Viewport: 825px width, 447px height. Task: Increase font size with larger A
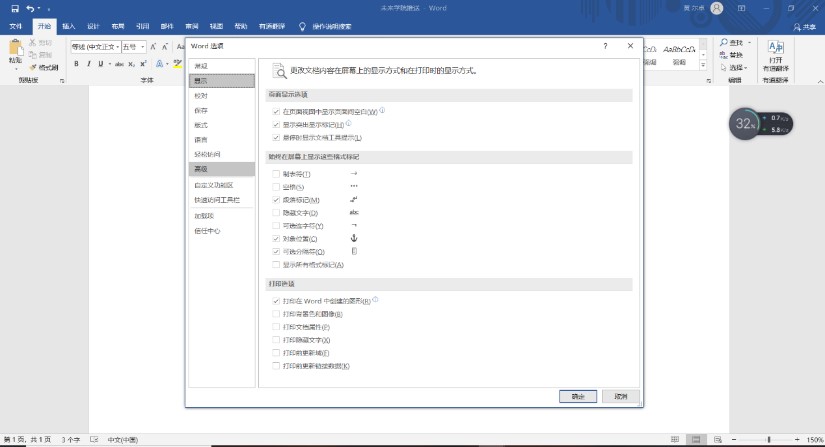(x=153, y=47)
